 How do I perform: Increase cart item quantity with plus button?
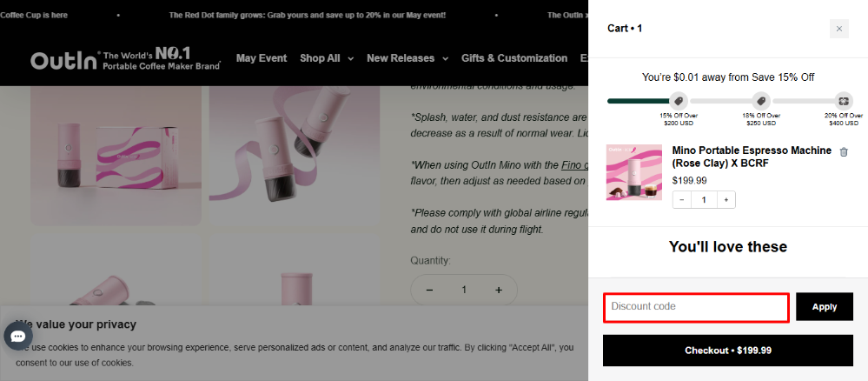(726, 200)
